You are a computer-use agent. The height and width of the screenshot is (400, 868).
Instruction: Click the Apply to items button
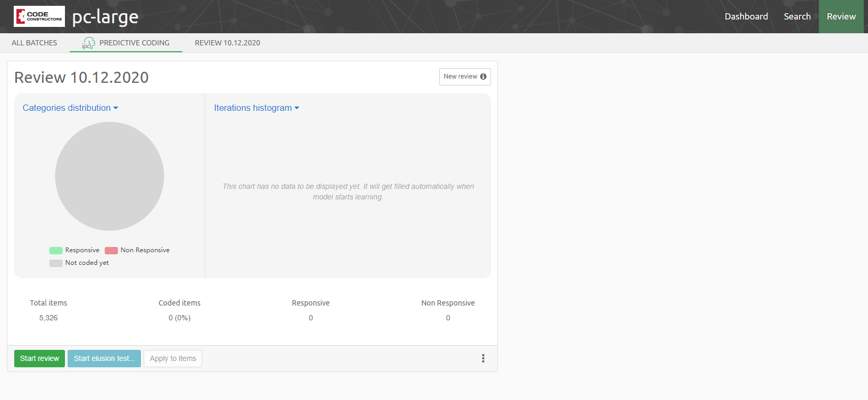coord(173,358)
